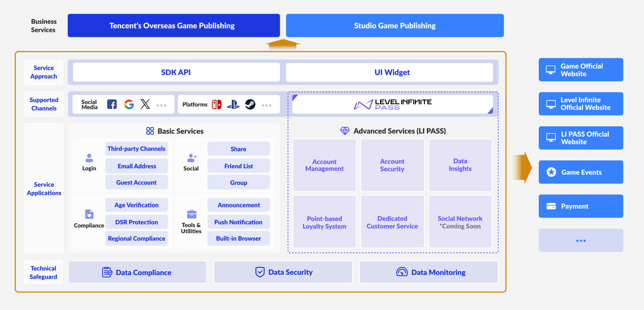Click the Basic Services grid icon
644x310 pixels.
[x=150, y=131]
